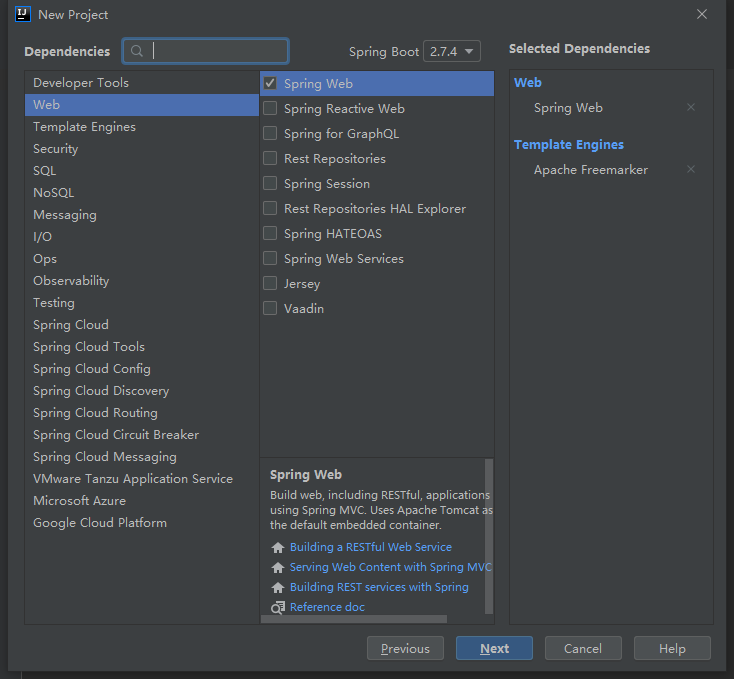Focus the Dependencies search field
The height and width of the screenshot is (679, 734).
206,51
